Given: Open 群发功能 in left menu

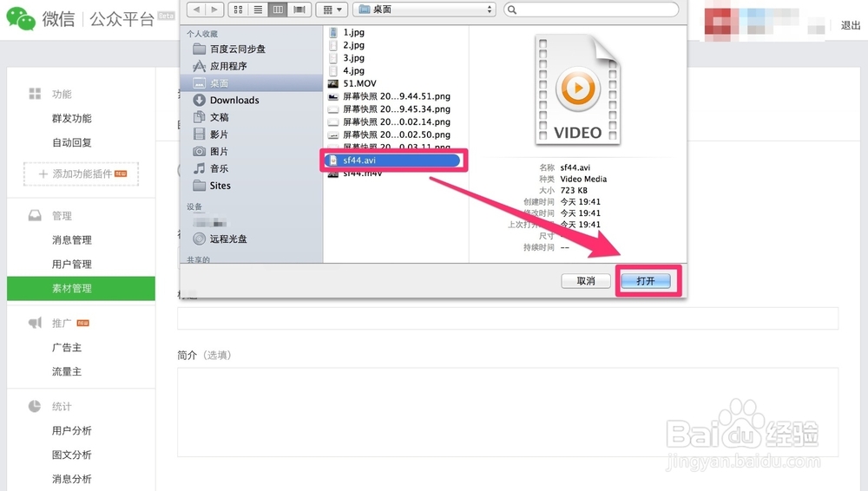Looking at the screenshot, I should (72, 118).
